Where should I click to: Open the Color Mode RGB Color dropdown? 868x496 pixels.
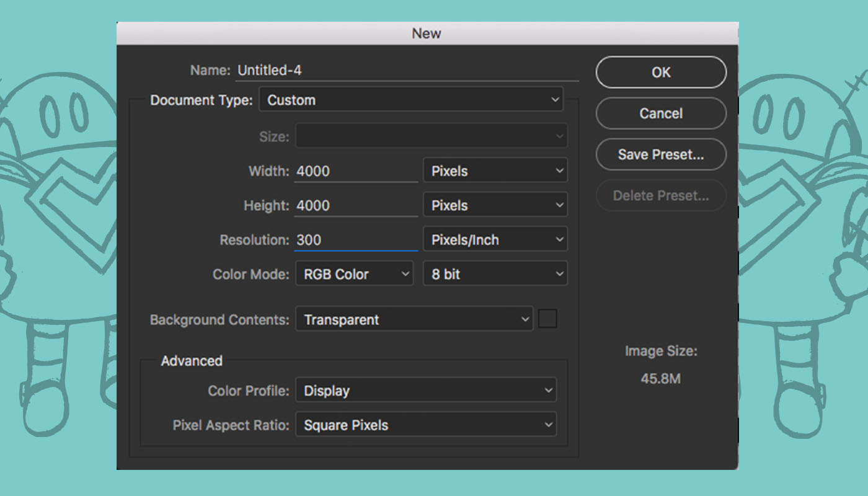354,274
